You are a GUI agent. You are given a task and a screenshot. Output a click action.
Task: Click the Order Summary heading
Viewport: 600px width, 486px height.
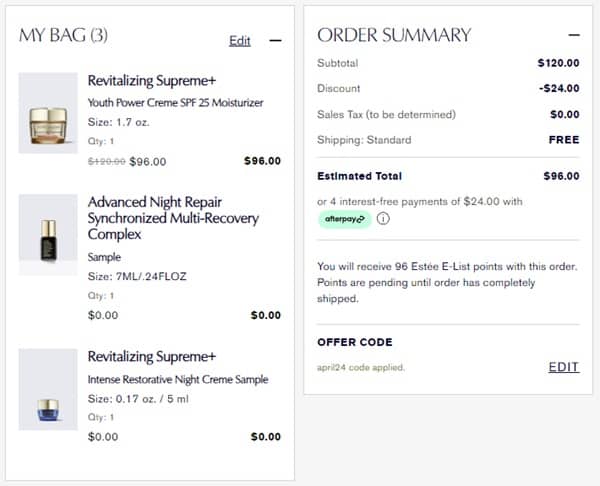pos(394,35)
